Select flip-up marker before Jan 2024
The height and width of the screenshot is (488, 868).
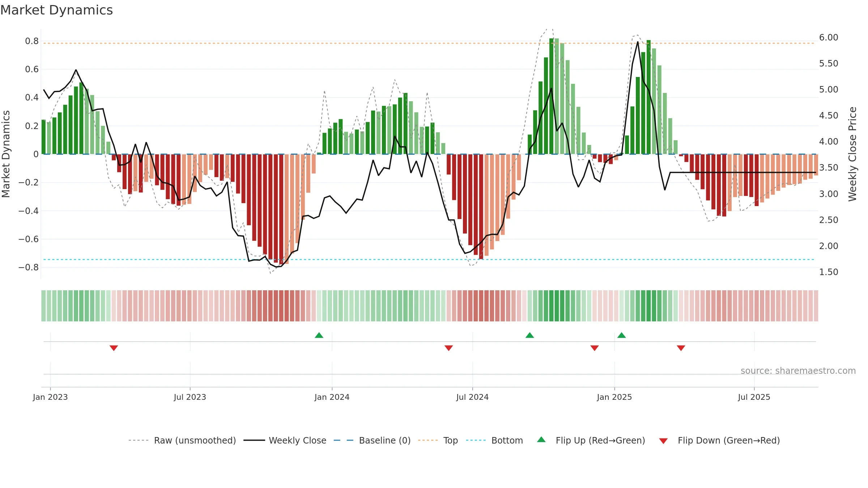(x=319, y=335)
